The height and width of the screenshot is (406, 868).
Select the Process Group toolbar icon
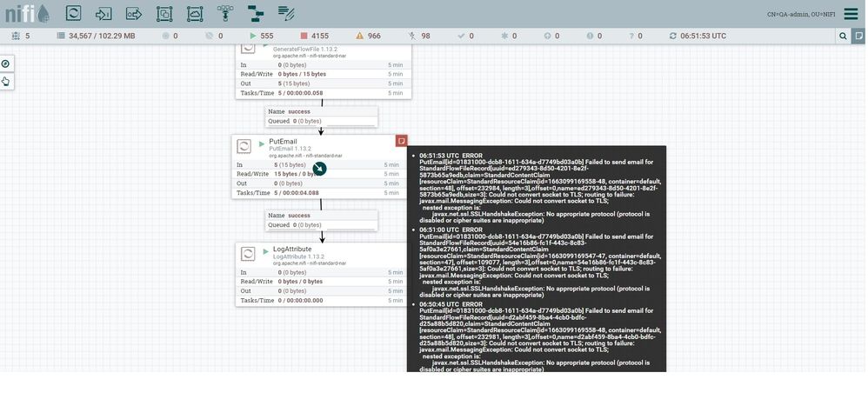click(164, 13)
